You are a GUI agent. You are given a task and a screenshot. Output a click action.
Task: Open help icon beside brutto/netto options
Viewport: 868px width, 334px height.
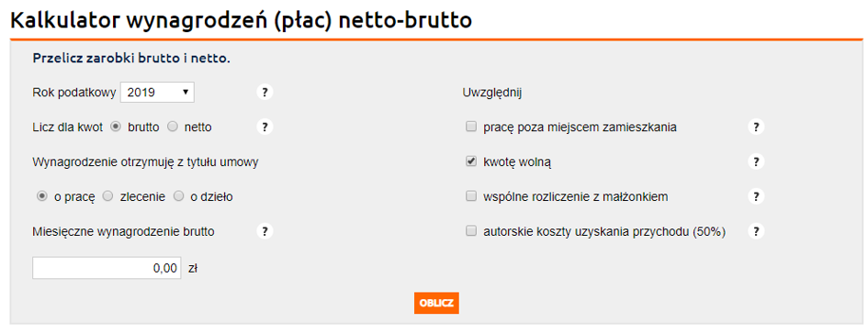click(265, 128)
